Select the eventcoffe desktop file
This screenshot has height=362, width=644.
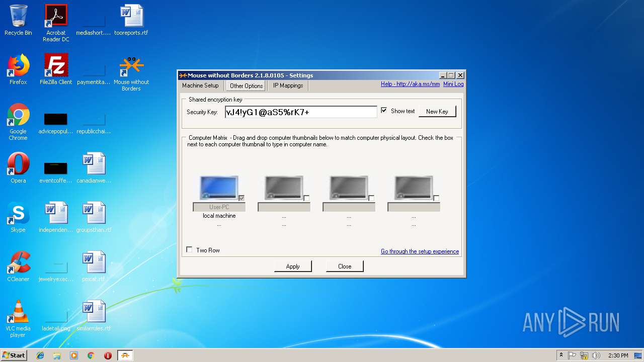tap(56, 172)
